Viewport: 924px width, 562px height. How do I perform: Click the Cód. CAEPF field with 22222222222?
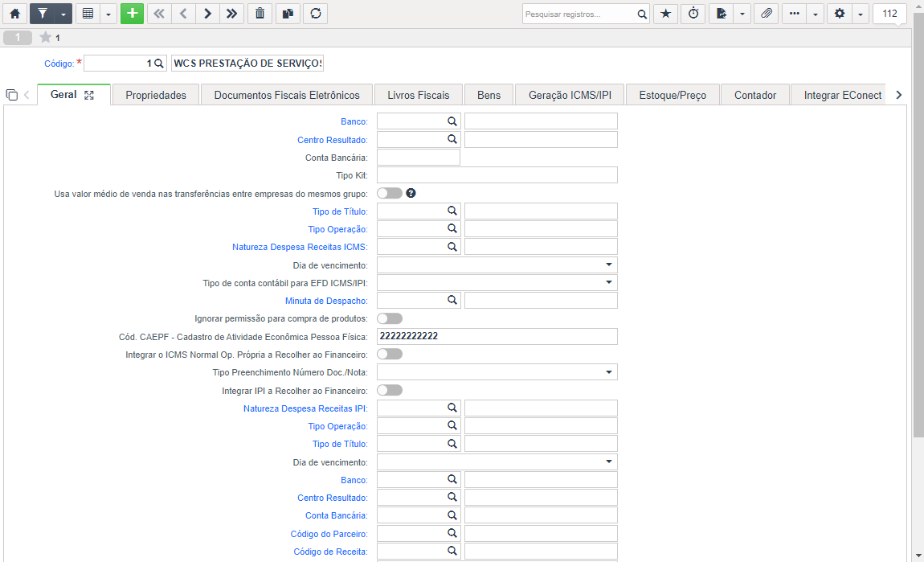(x=497, y=336)
